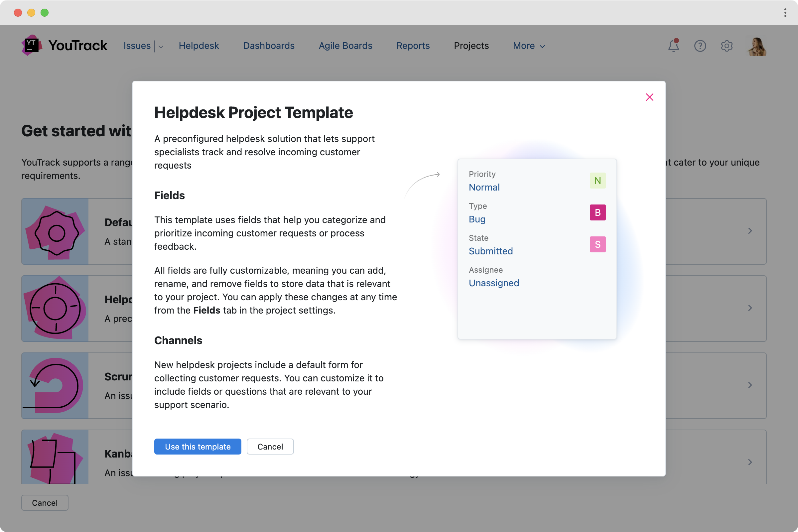Open the notifications bell

pyautogui.click(x=674, y=46)
